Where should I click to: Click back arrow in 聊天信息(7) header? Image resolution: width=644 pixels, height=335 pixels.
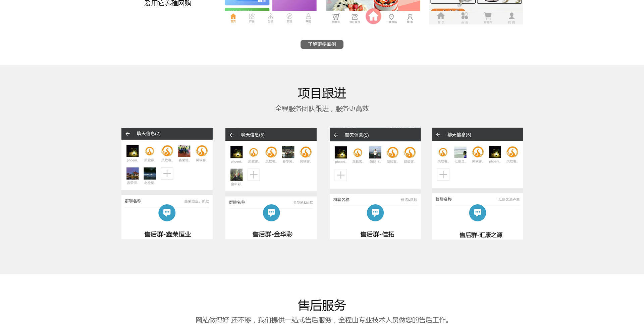[128, 134]
